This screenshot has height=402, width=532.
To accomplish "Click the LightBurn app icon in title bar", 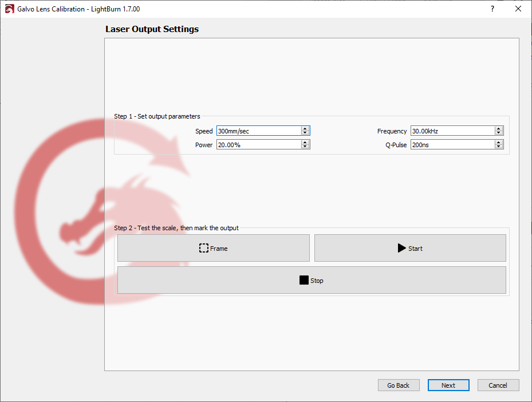I will [x=9, y=9].
